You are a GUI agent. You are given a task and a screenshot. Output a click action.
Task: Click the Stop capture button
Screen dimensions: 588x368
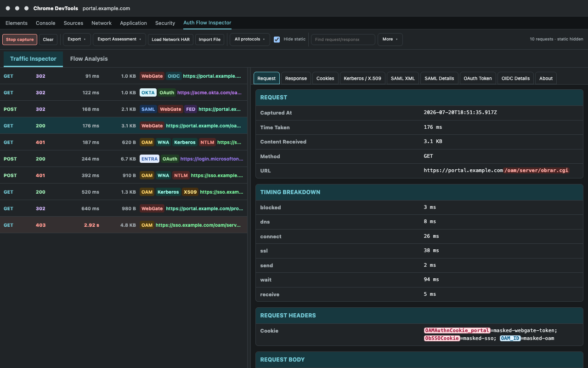(20, 40)
